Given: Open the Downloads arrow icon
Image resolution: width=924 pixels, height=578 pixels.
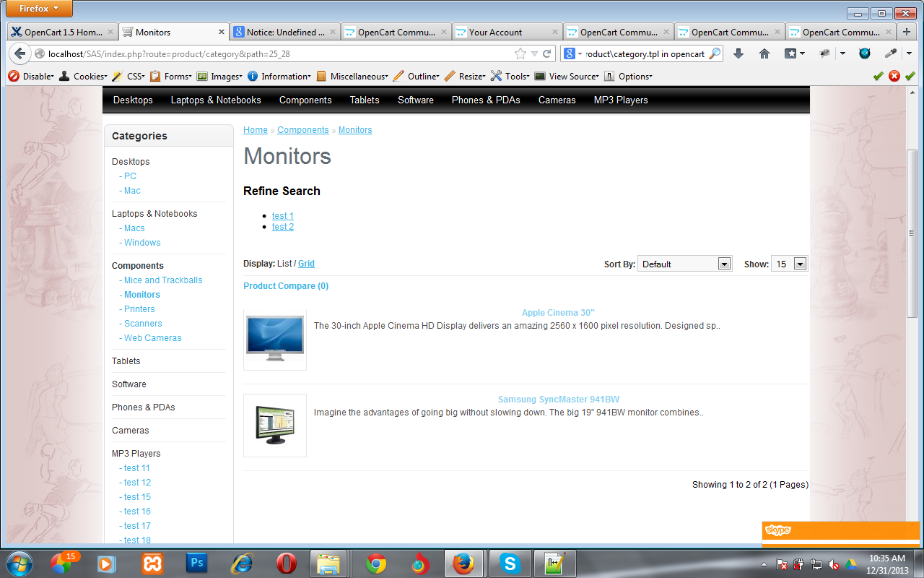Looking at the screenshot, I should [738, 53].
